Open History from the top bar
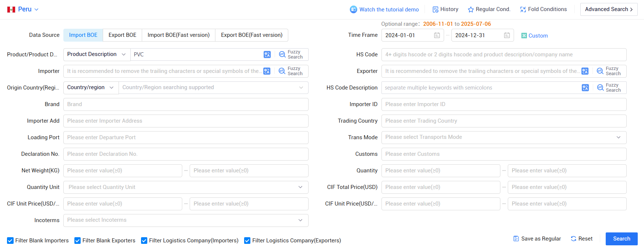This screenshot has height=249, width=644. pos(445,9)
